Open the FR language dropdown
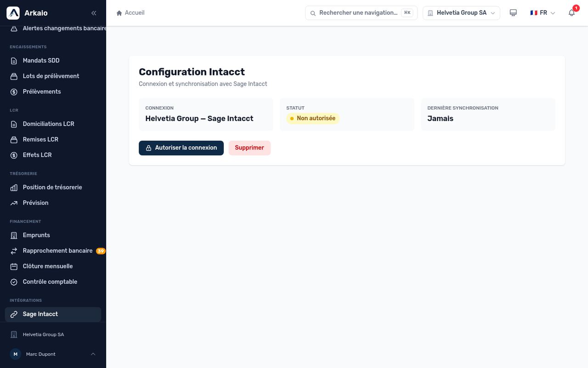Screen dimensions: 588x368 [543, 13]
